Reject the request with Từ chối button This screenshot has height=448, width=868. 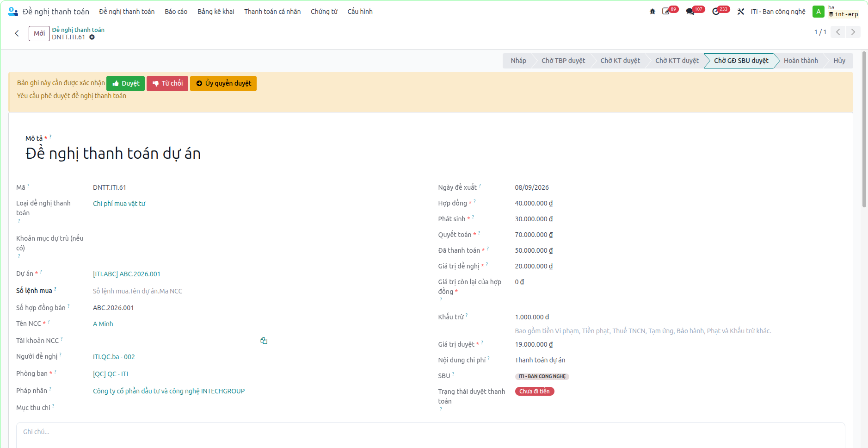167,83
